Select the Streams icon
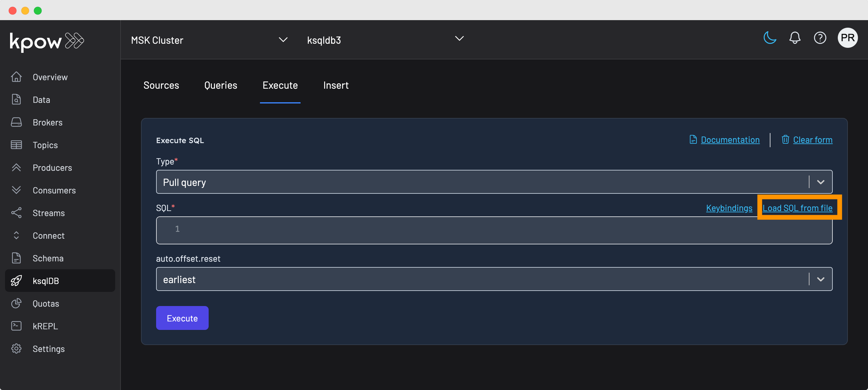Image resolution: width=868 pixels, height=390 pixels. click(x=16, y=213)
